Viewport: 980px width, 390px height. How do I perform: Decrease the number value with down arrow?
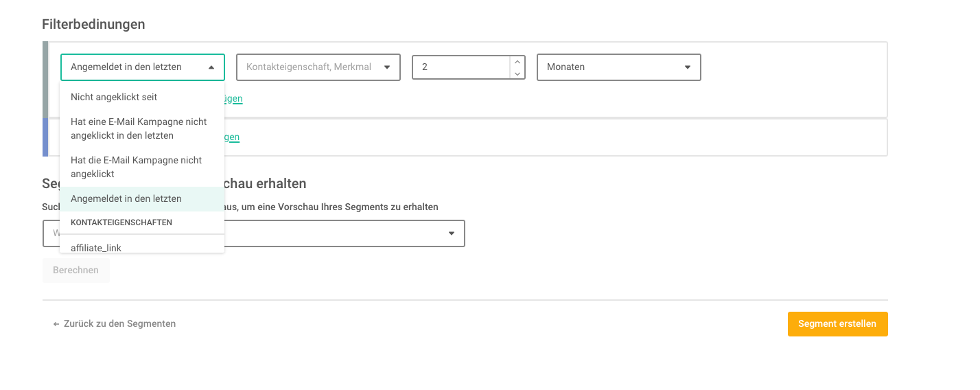(517, 73)
